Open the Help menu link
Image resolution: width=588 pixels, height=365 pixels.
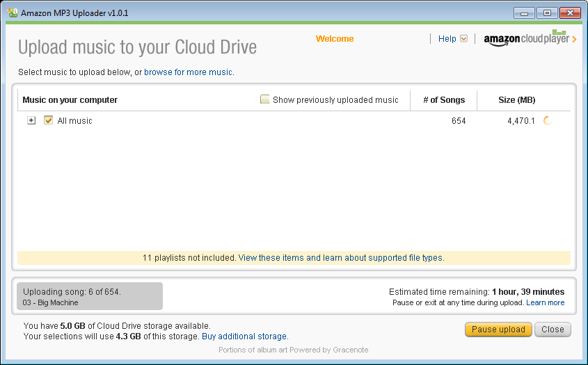click(x=447, y=39)
